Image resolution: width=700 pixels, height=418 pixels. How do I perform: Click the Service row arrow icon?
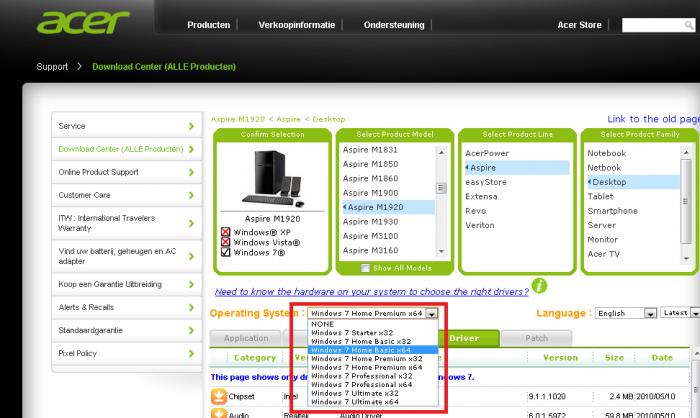coord(191,126)
